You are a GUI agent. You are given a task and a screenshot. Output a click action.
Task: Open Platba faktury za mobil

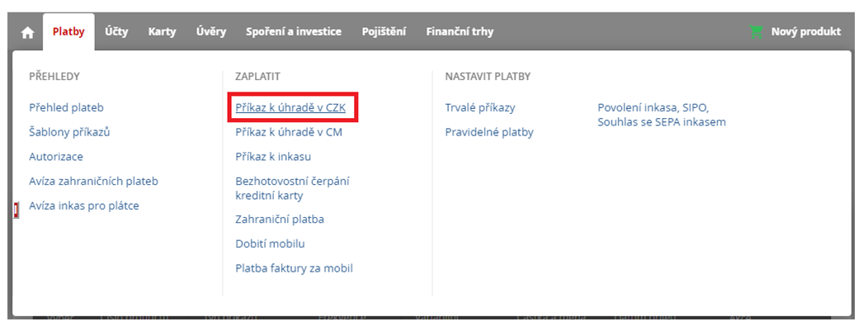coord(294,268)
